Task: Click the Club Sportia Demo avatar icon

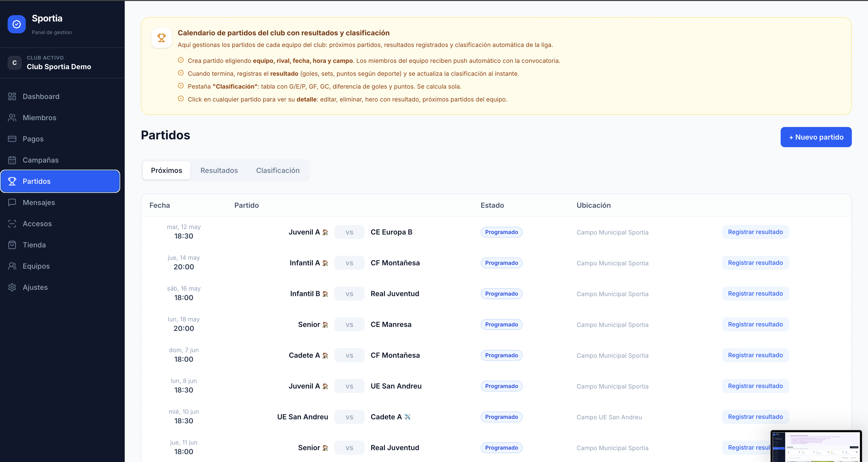Action: pyautogui.click(x=14, y=63)
